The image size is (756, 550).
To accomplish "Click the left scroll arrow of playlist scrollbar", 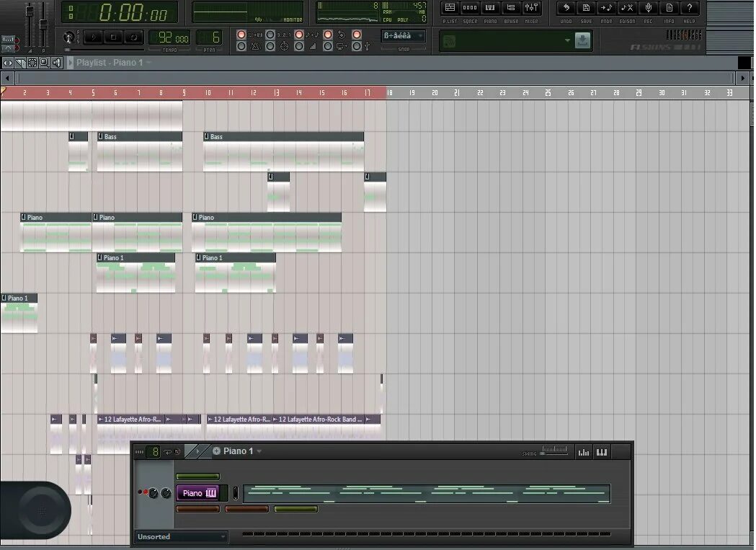I will pos(6,78).
